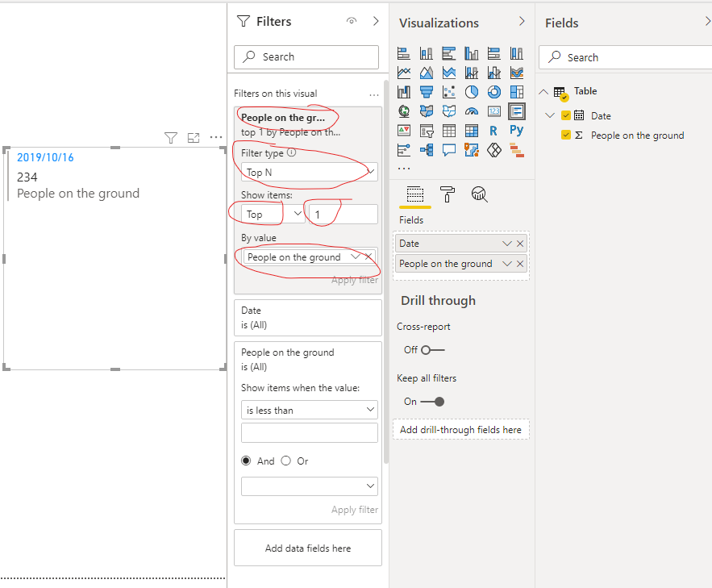Screen dimensions: 712x588
Task: Open the 'is less than' condition dropdown
Action: click(309, 410)
